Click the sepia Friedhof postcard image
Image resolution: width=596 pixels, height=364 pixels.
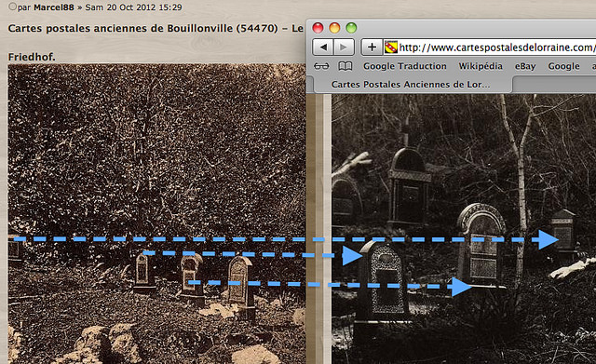click(x=156, y=214)
